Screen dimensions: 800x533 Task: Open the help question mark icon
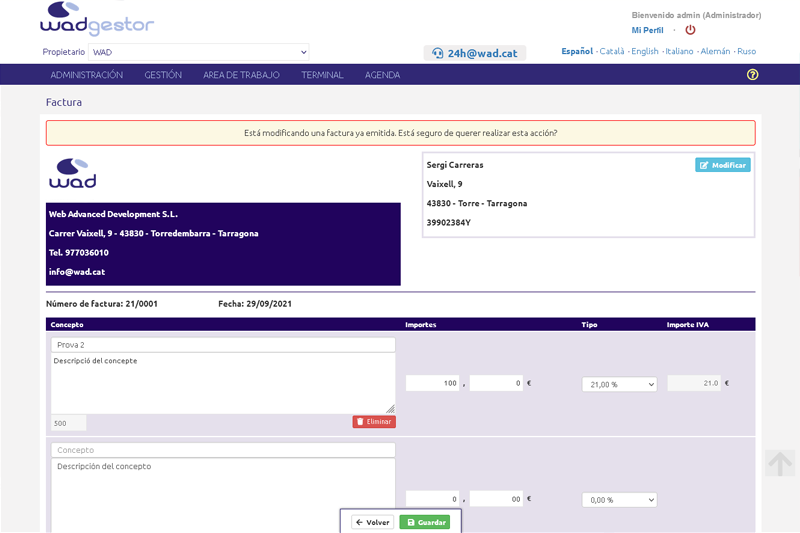752,74
